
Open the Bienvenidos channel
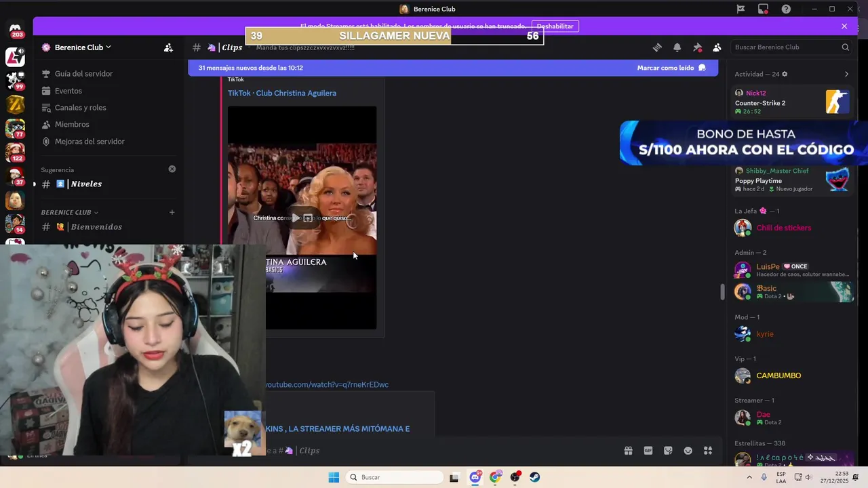[x=107, y=227]
